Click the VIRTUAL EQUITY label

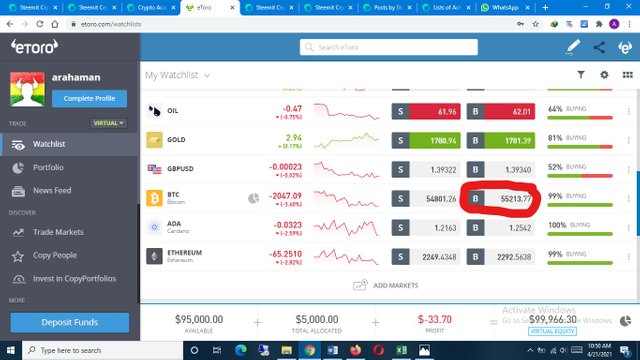pos(552,331)
